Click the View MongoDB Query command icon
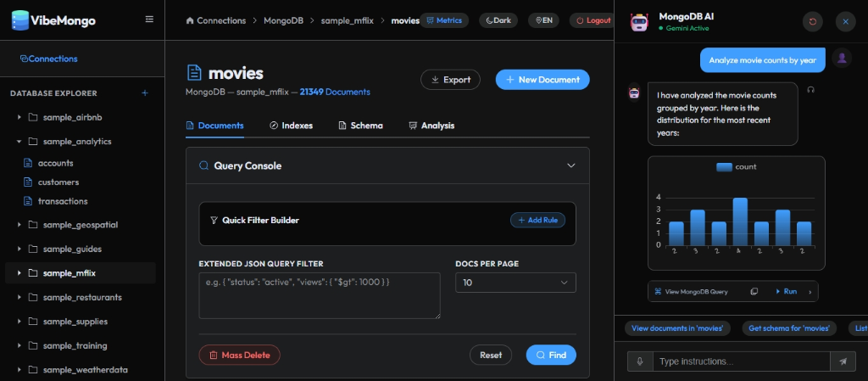868x381 pixels. pos(658,291)
